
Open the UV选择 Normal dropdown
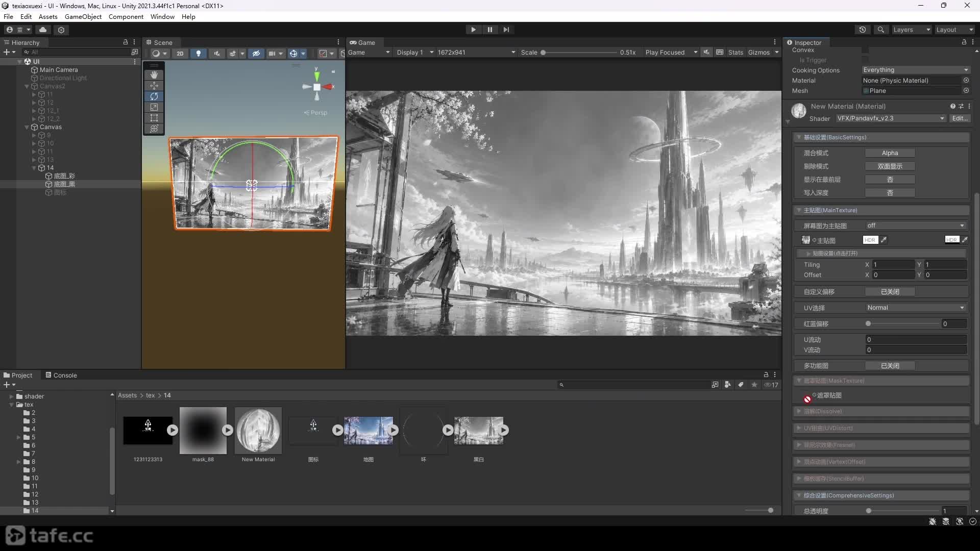pyautogui.click(x=916, y=308)
